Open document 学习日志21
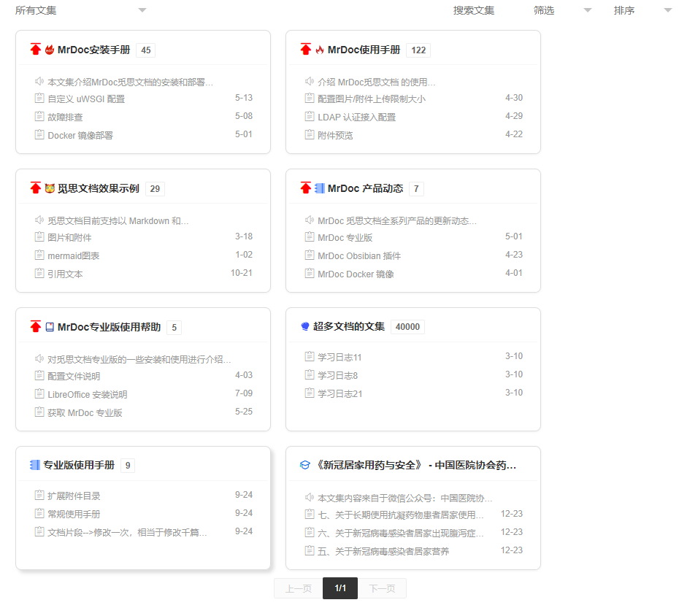This screenshot has height=616, width=698. [x=340, y=393]
